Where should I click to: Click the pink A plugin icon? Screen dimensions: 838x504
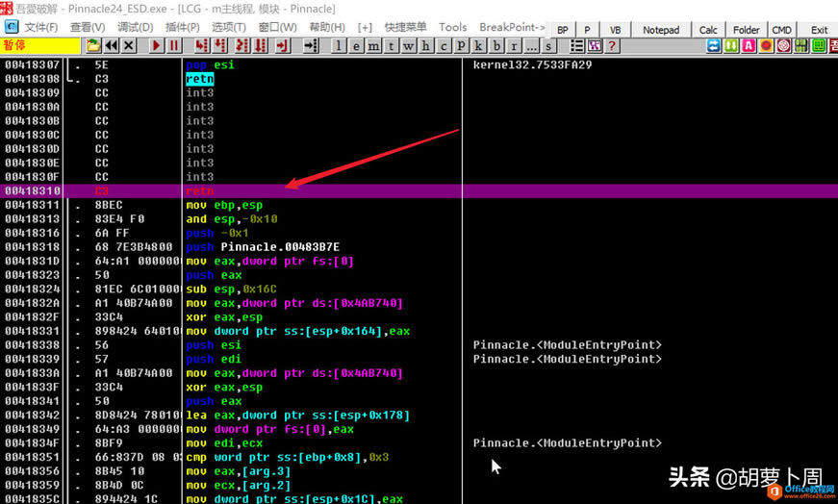(749, 46)
